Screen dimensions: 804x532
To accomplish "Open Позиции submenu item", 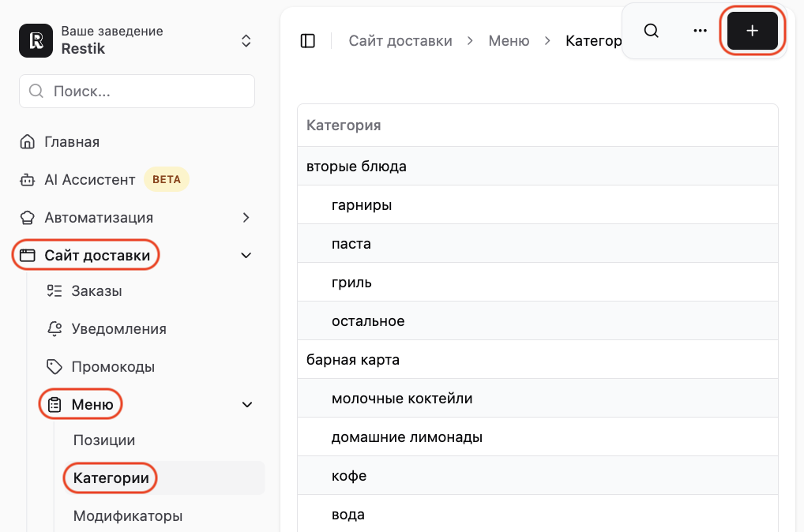I will click(x=104, y=440).
